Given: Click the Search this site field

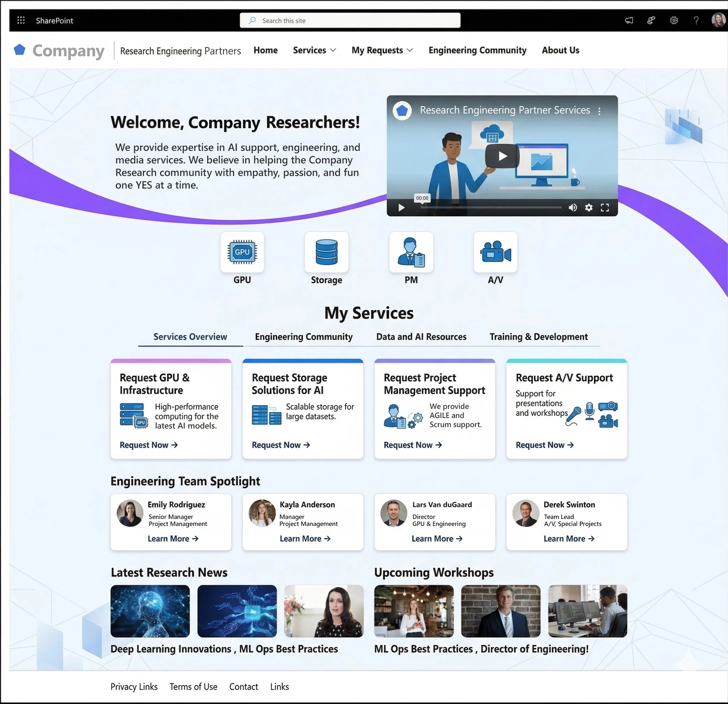Looking at the screenshot, I should [350, 20].
